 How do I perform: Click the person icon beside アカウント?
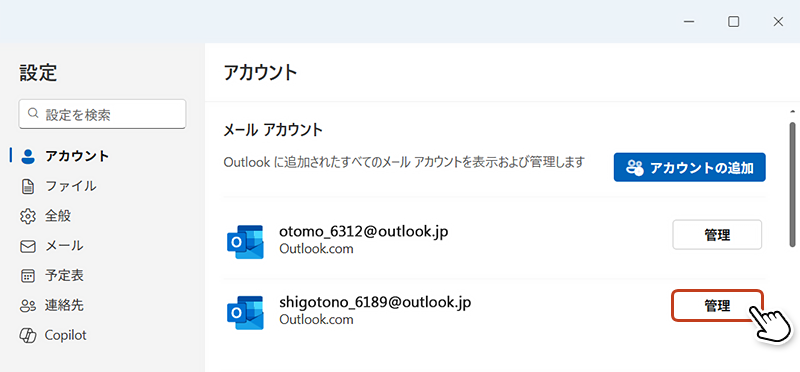click(x=28, y=157)
